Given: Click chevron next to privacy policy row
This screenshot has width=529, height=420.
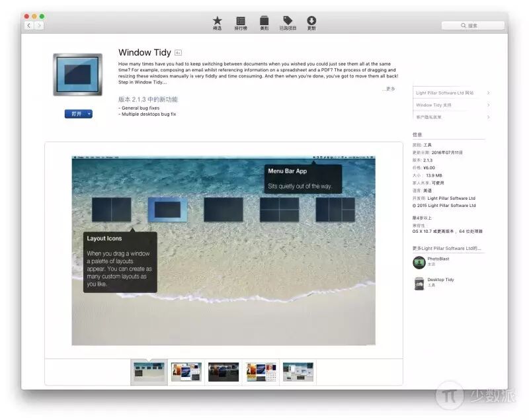Looking at the screenshot, I should pyautogui.click(x=488, y=117).
